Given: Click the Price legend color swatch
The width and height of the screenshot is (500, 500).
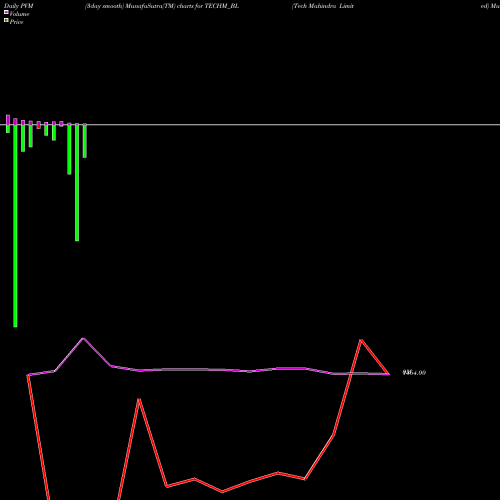Looking at the screenshot, I should [6, 21].
